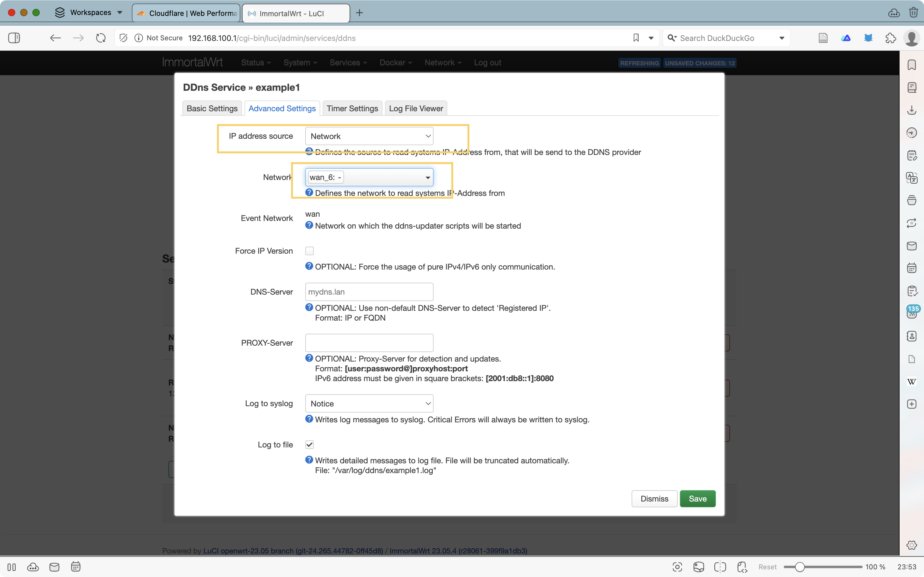924x577 pixels.
Task: Click the Dismiss button
Action: click(x=654, y=499)
